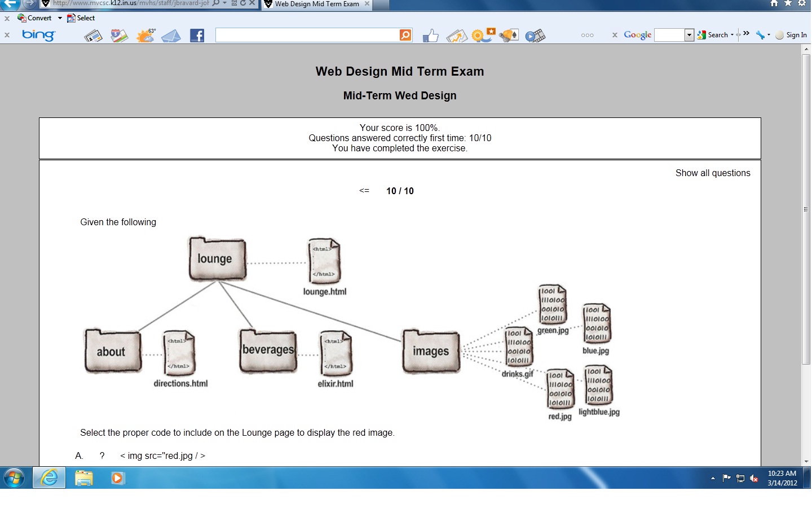Click Select in the PDF toolbar
Screen dimensions: 812x508
pos(81,18)
